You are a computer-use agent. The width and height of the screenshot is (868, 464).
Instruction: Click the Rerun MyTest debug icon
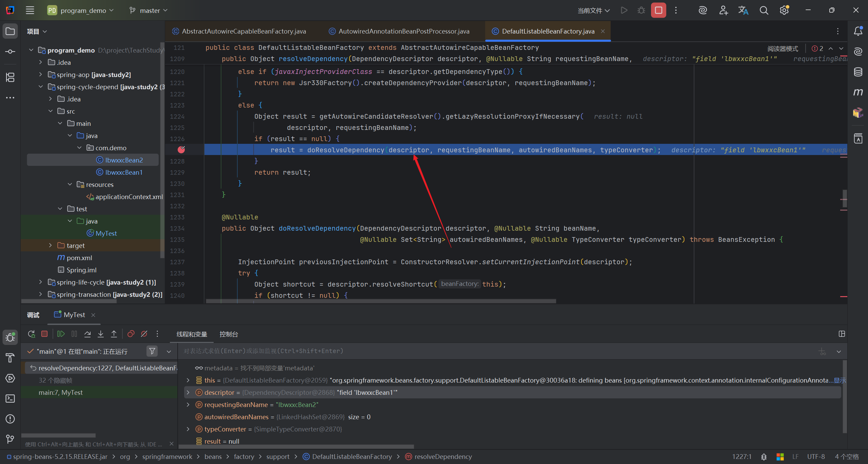pyautogui.click(x=31, y=334)
